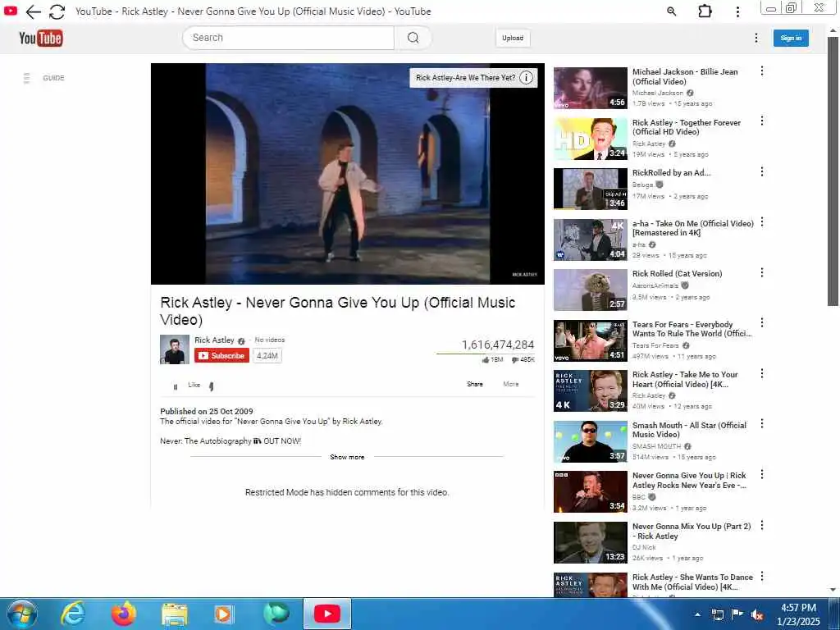Open Together Forever video title
840x630 pixels.
(687, 127)
